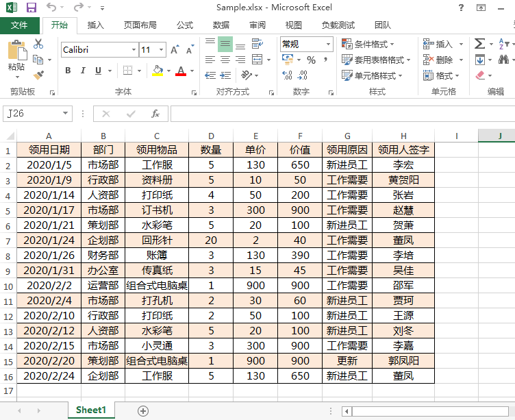This screenshot has width=515, height=420.
Task: Open Find & Select binoculars
Action: tap(503, 60)
